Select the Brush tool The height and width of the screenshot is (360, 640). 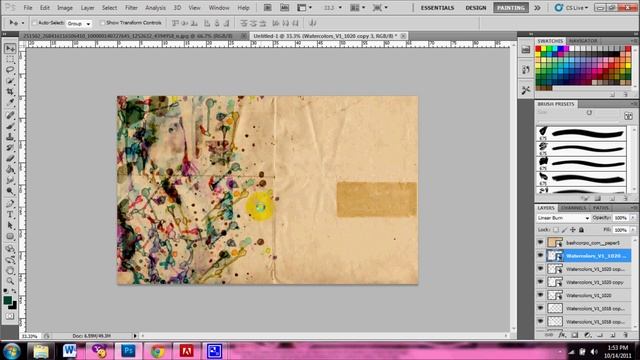point(10,126)
